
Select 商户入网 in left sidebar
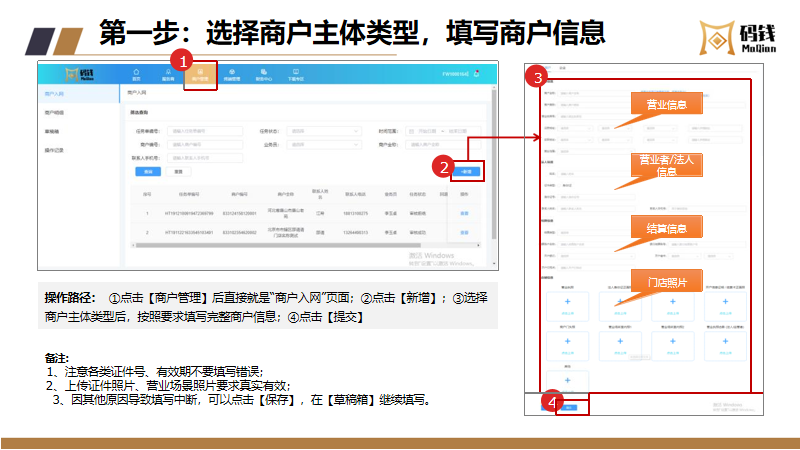pyautogui.click(x=54, y=93)
